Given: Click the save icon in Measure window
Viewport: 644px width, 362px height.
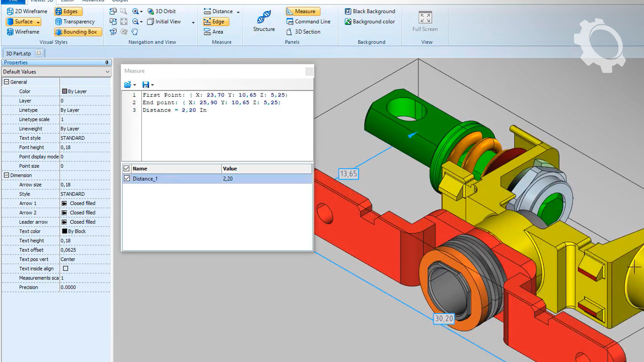Looking at the screenshot, I should coord(145,85).
